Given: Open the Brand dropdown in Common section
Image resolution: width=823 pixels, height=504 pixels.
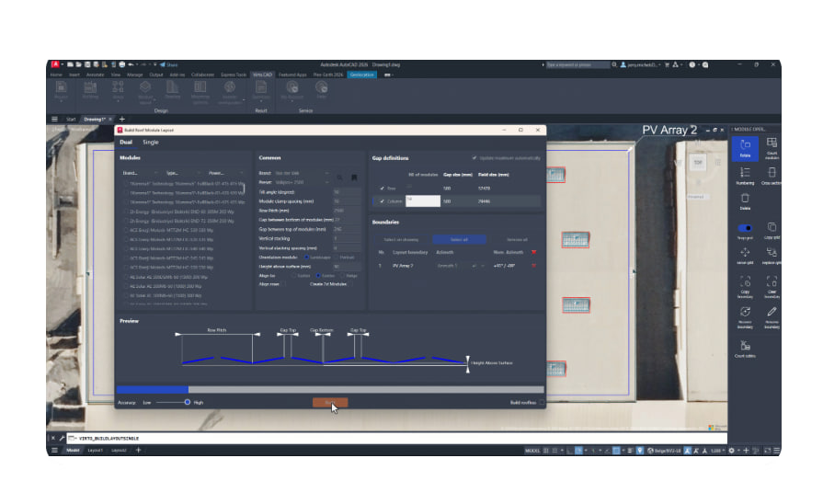Looking at the screenshot, I should [302, 173].
